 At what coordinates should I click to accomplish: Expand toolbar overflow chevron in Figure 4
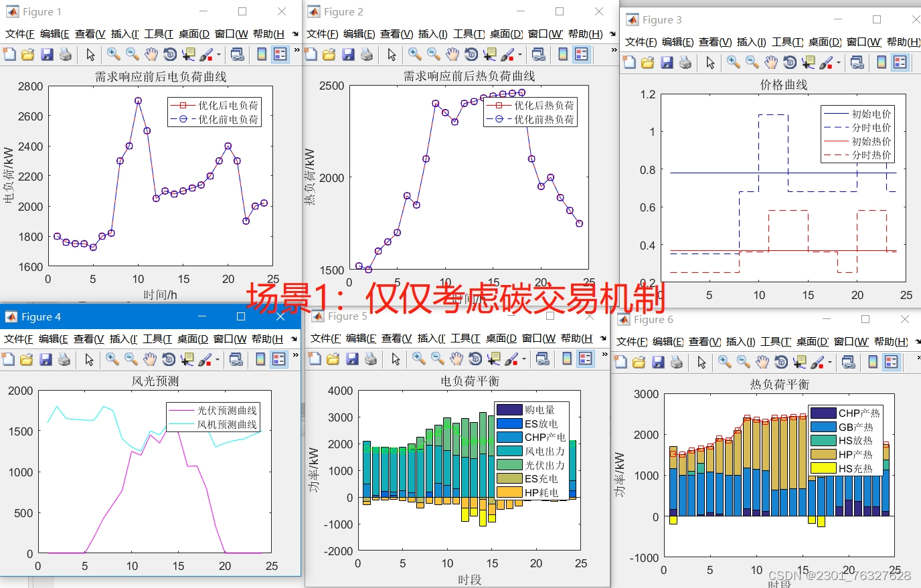tap(295, 355)
